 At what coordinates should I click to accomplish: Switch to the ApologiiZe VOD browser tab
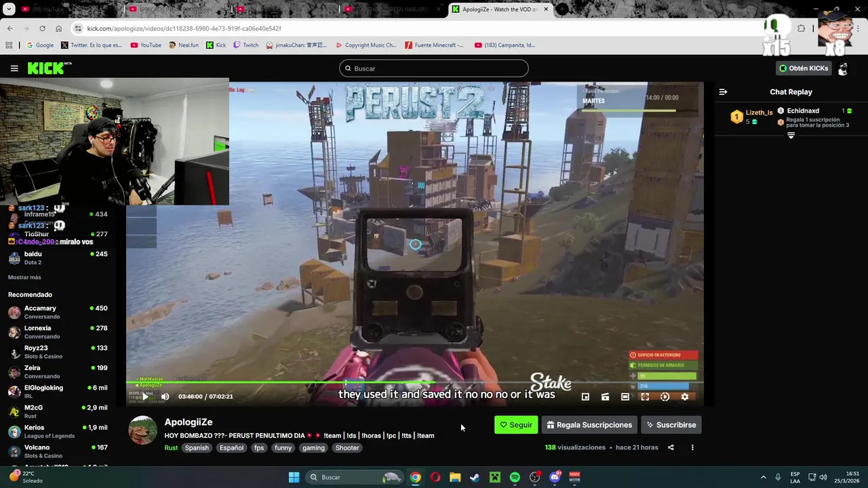(x=500, y=9)
